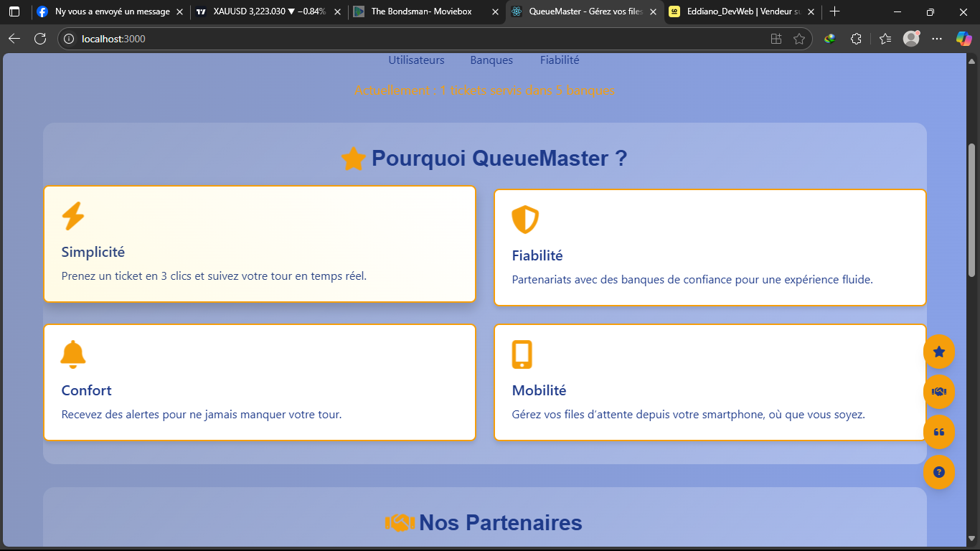Viewport: 980px width, 551px height.
Task: Click the bell icon in Confort card
Action: (73, 354)
